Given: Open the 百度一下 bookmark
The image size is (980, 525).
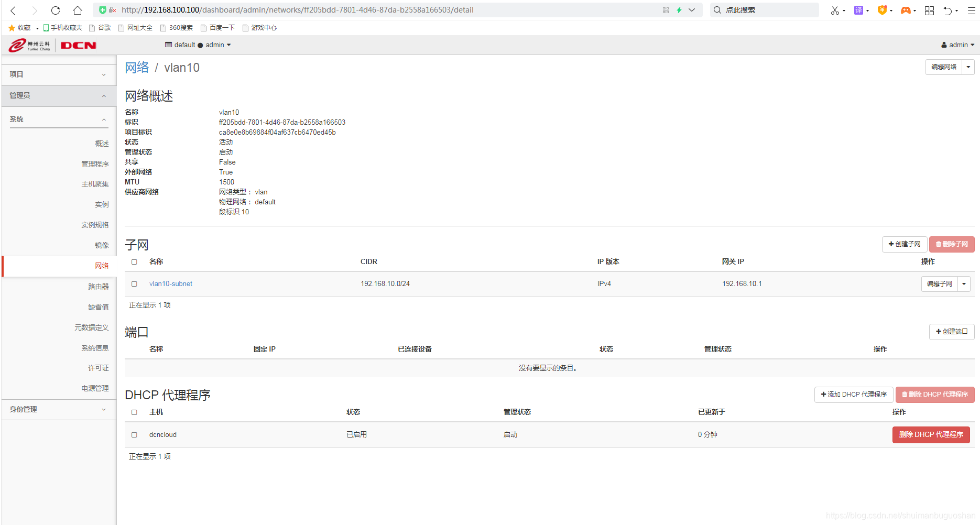Looking at the screenshot, I should point(217,28).
